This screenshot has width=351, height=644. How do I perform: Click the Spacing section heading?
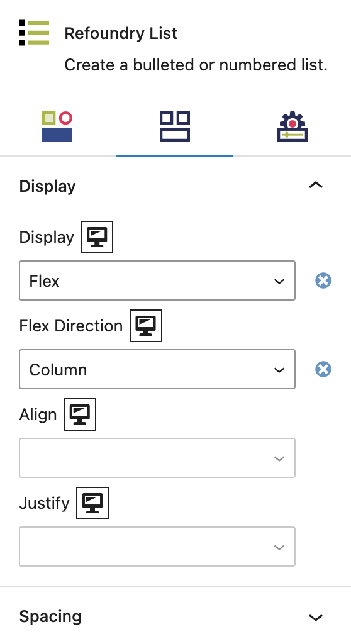(50, 616)
